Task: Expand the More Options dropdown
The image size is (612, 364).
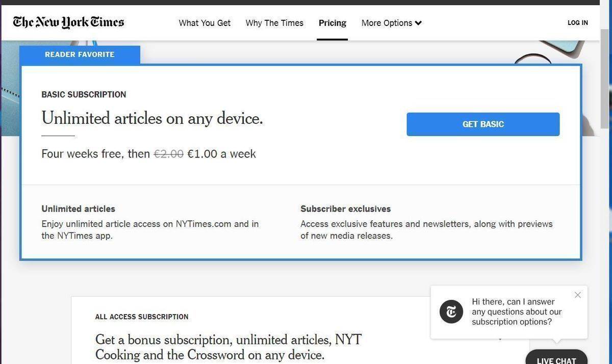Action: click(391, 23)
